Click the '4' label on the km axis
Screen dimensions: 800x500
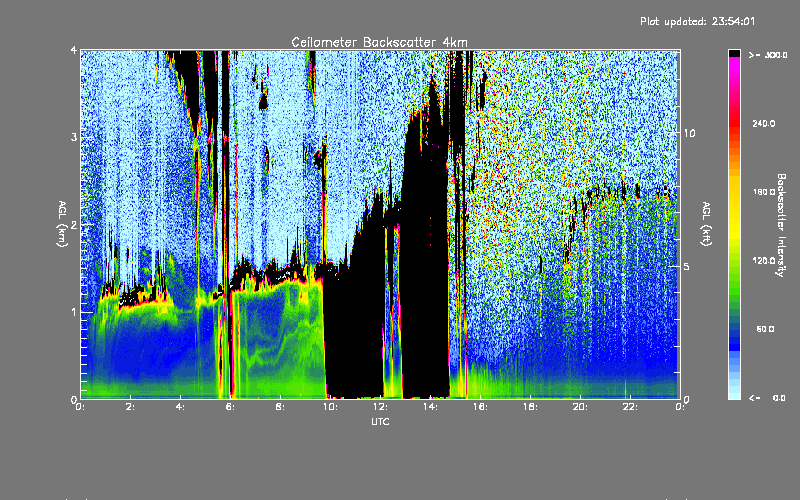point(74,50)
